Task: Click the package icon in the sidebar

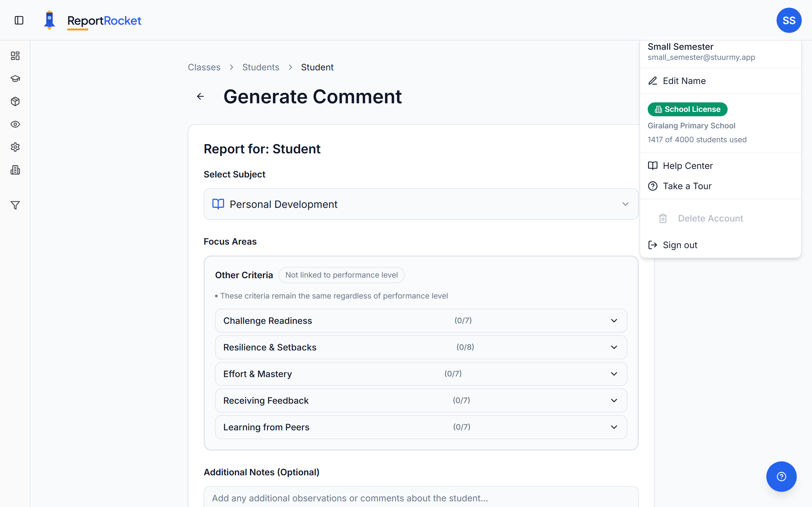Action: [15, 101]
